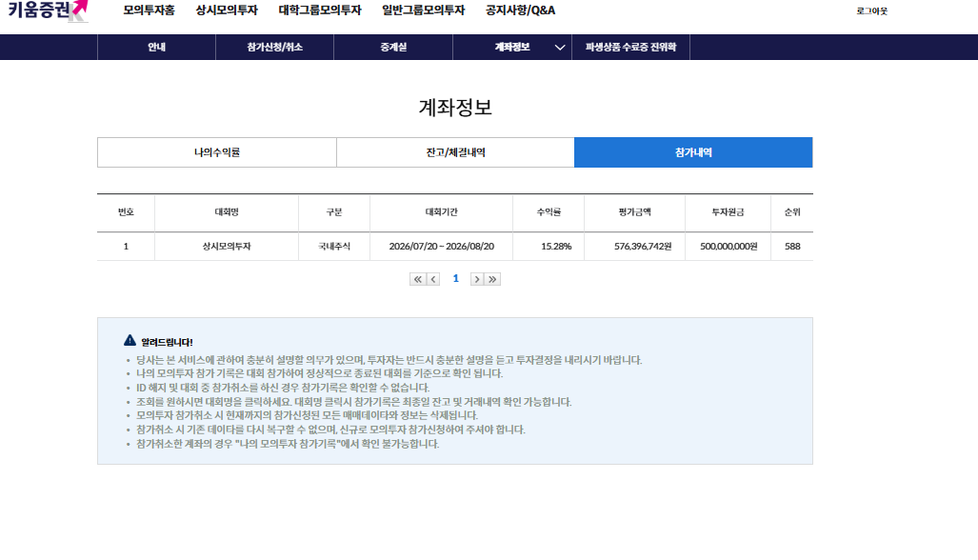
Task: Open 일반그룹모의투자 menu
Action: coord(424,10)
